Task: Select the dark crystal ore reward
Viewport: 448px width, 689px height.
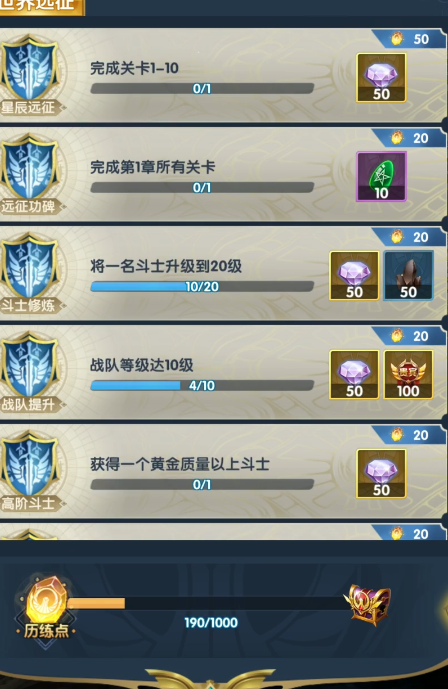Action: (x=408, y=276)
